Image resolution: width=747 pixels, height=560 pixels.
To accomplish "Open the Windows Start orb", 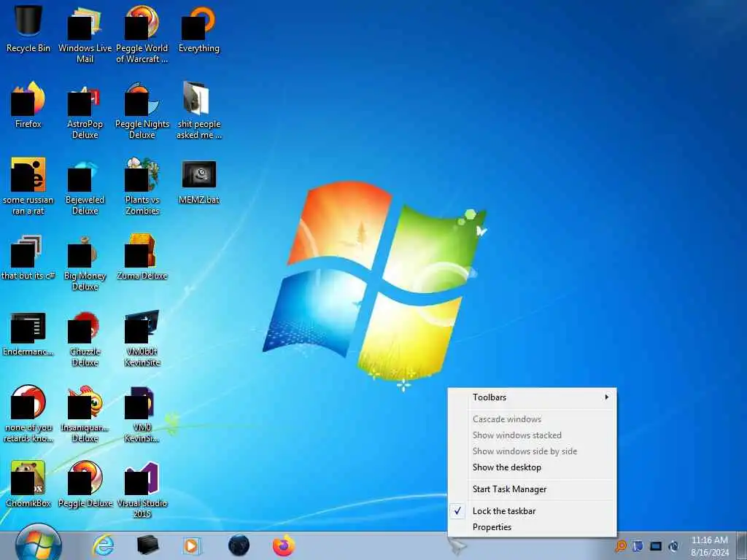I will tap(38, 544).
